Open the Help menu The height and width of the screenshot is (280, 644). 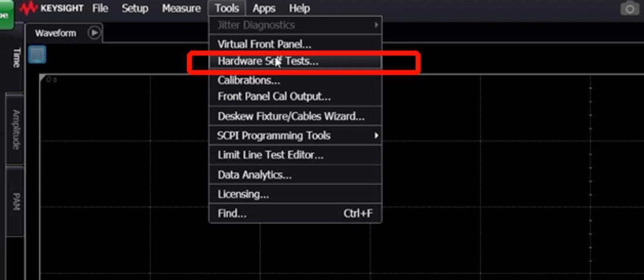299,8
